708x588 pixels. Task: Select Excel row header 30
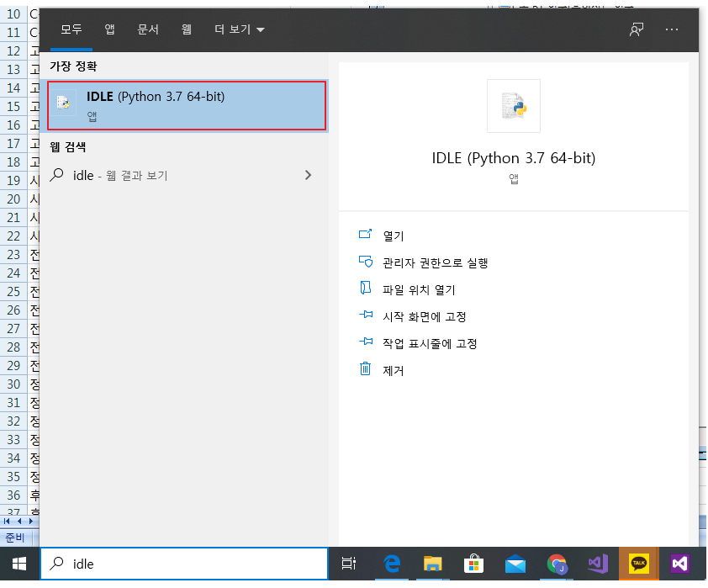click(x=13, y=384)
